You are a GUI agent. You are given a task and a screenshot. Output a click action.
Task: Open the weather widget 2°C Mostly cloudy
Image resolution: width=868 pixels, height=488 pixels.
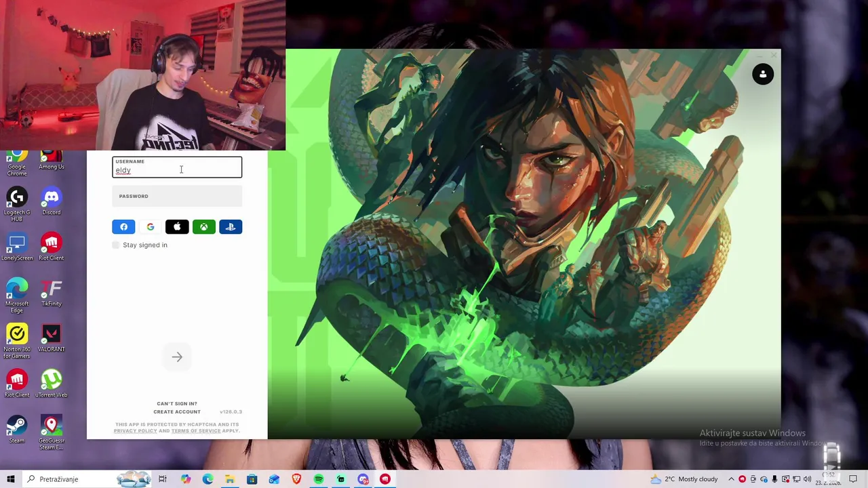pos(684,479)
